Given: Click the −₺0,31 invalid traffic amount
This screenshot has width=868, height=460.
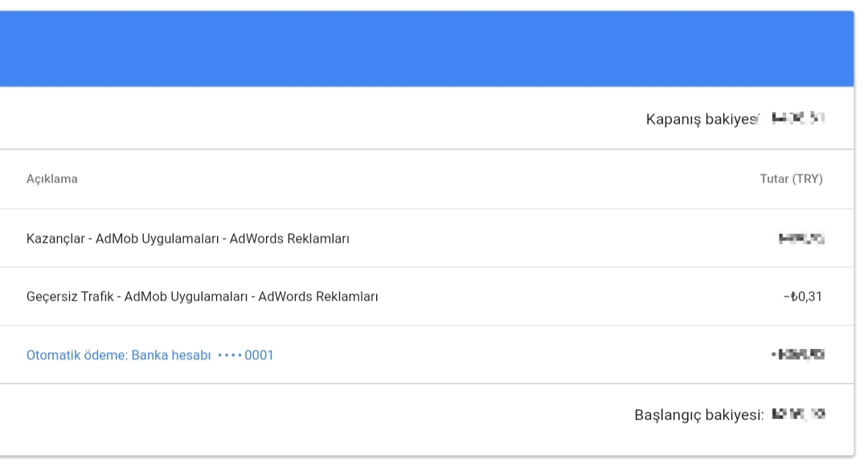Looking at the screenshot, I should (803, 297).
